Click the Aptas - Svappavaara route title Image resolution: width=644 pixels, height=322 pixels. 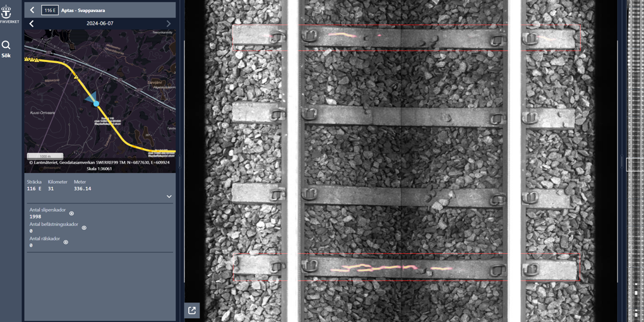[83, 10]
